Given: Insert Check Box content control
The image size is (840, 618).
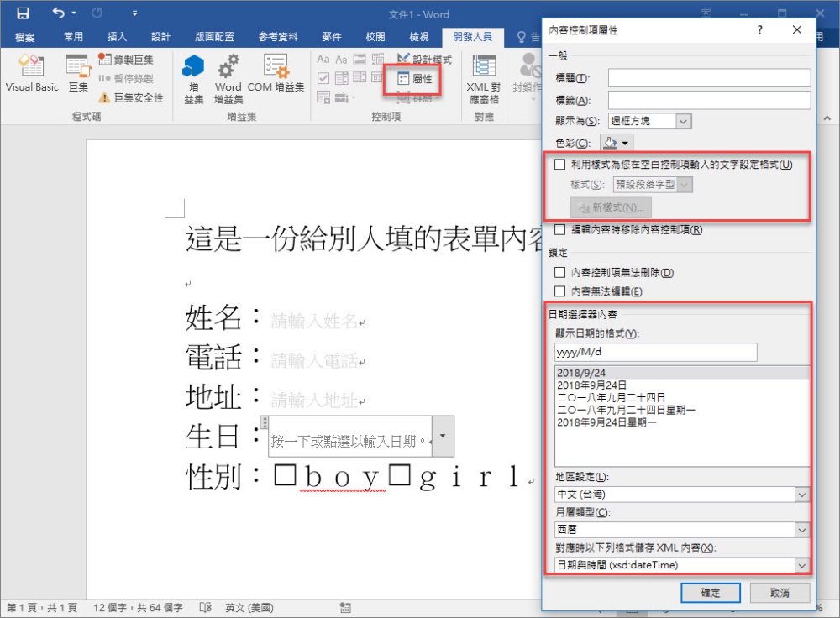Looking at the screenshot, I should [x=323, y=78].
